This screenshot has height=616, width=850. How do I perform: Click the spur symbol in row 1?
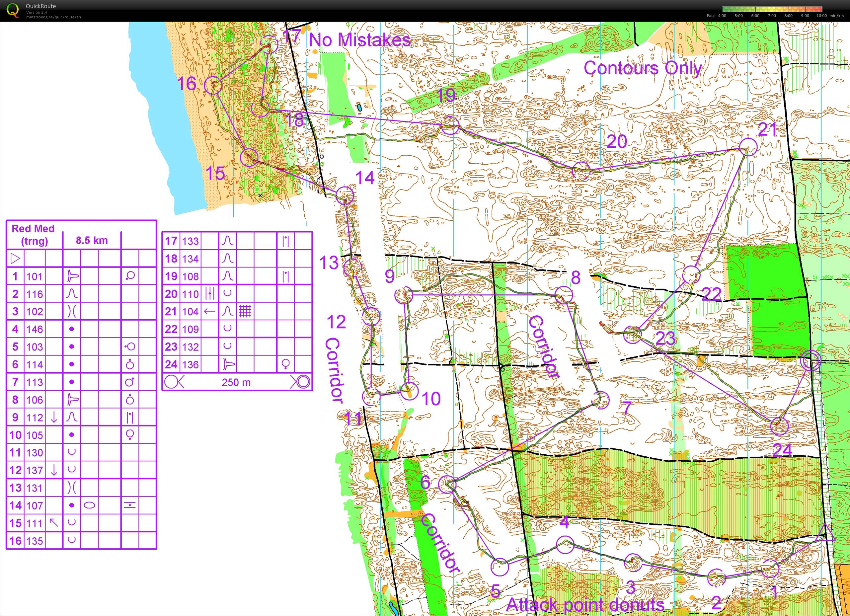tap(72, 276)
